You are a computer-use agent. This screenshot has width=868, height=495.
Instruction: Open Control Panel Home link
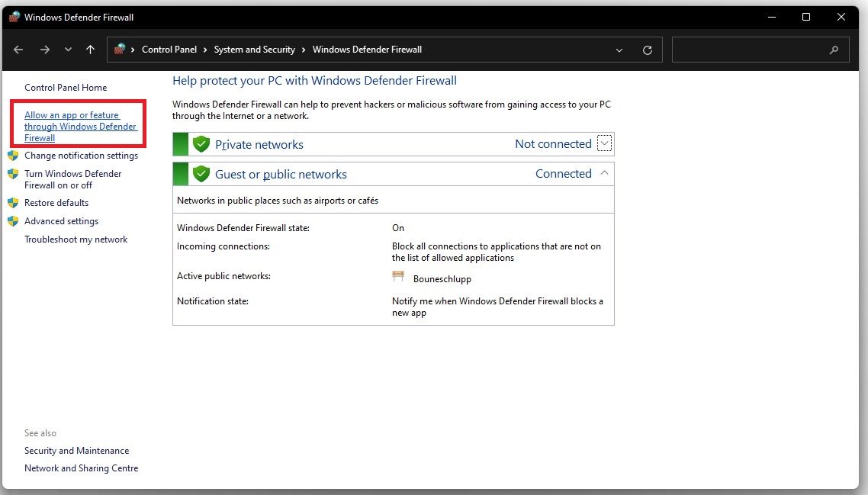(x=66, y=88)
